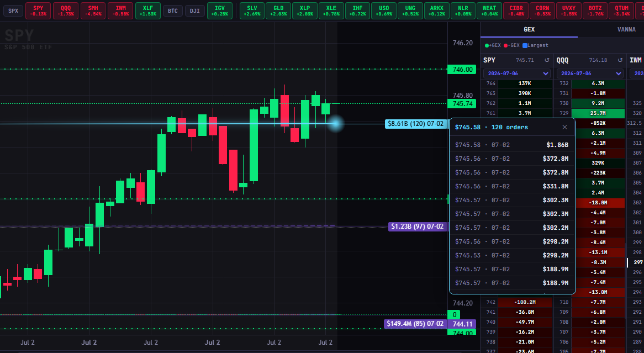This screenshot has width=644, height=353.
Task: Open the BOTZ ticker chip
Action: (595, 10)
